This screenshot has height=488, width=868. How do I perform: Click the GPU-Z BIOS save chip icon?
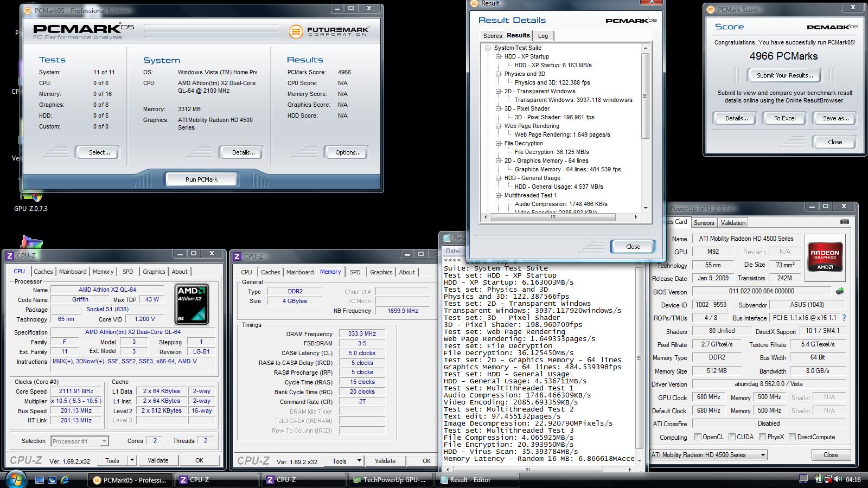pos(840,291)
